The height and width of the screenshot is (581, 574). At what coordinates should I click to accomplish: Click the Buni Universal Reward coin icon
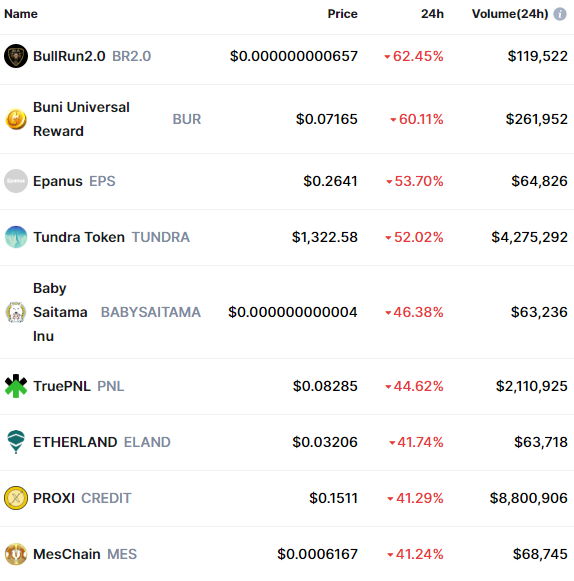pos(16,119)
